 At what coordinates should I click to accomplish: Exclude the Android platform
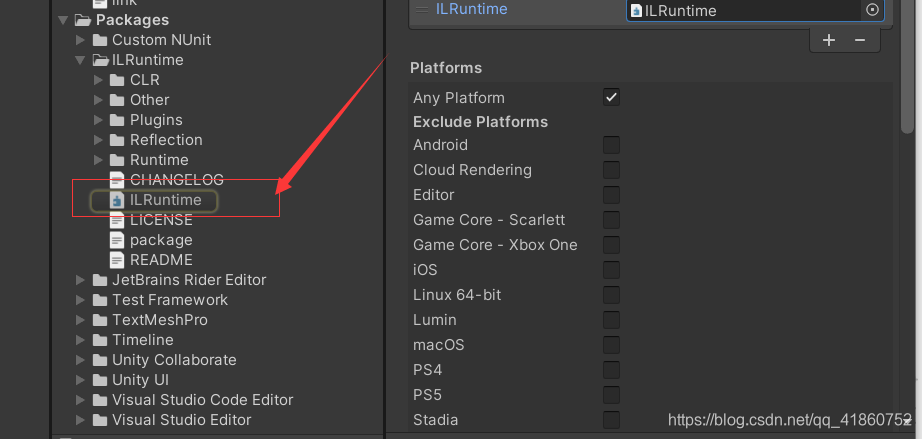click(611, 145)
